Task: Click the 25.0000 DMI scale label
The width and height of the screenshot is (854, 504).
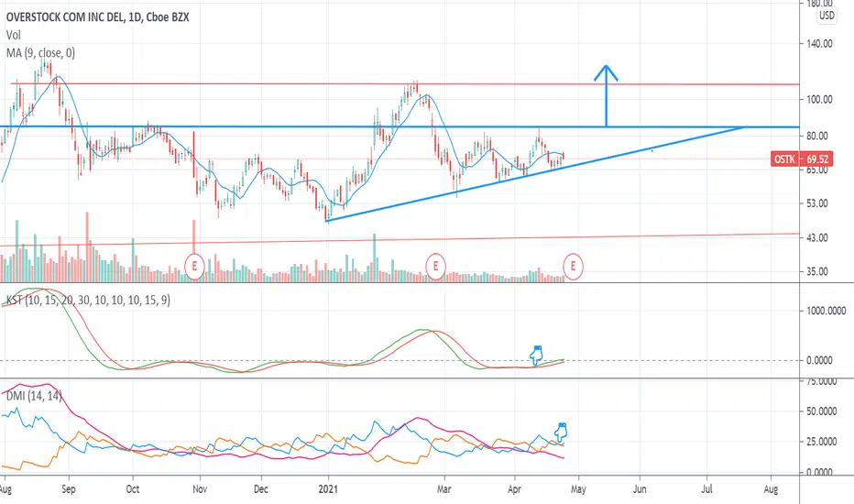Action: (821, 442)
